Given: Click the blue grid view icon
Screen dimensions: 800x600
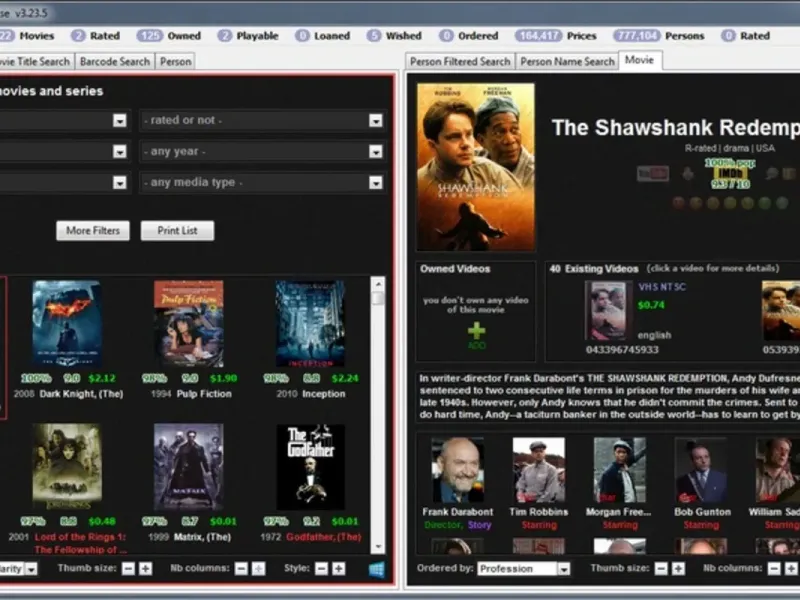Looking at the screenshot, I should coord(377,569).
